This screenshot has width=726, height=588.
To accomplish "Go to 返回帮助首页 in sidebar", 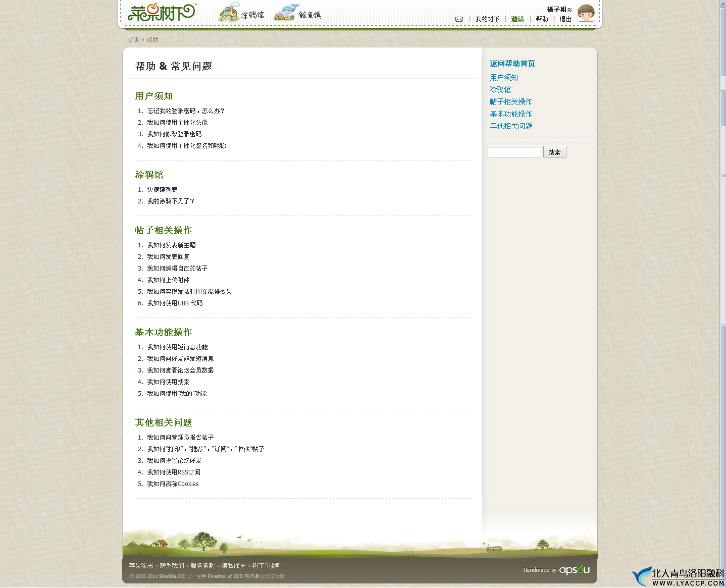I will pyautogui.click(x=512, y=64).
